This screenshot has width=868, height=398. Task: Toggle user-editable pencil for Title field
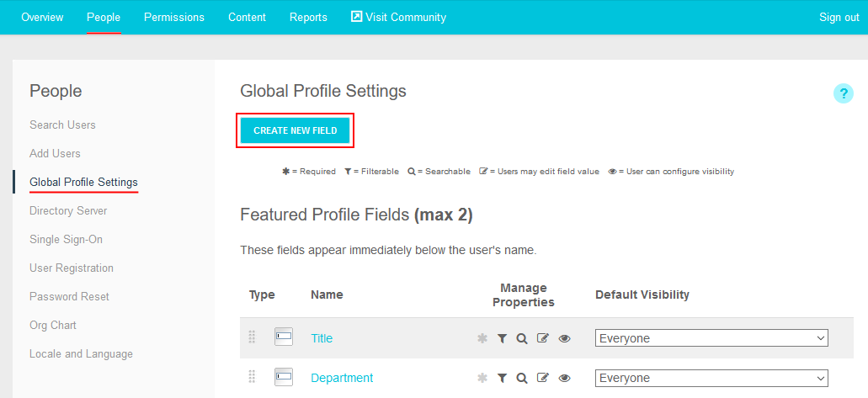542,337
